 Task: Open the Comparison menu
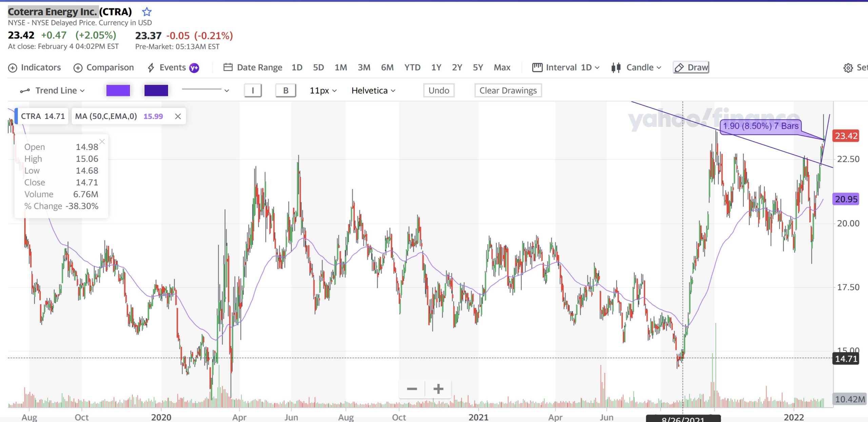104,67
